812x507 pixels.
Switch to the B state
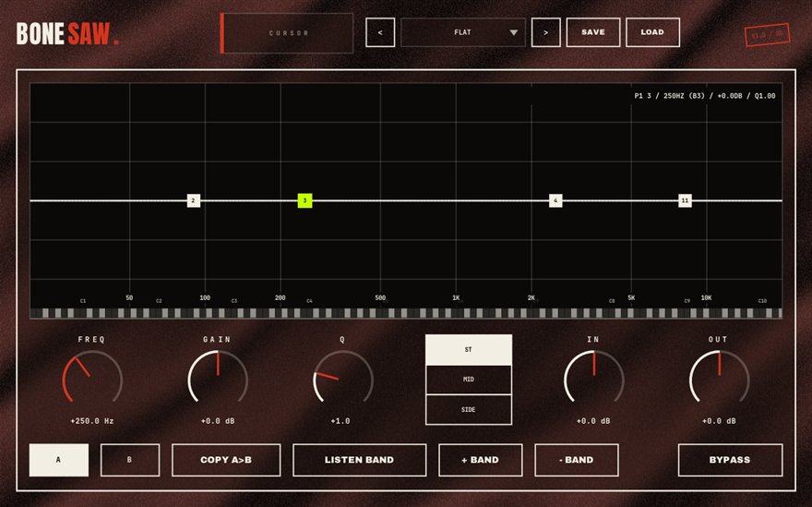(129, 460)
